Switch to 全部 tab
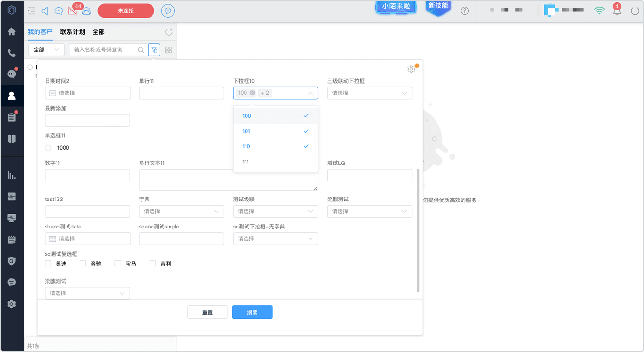Image resolution: width=644 pixels, height=352 pixels. [99, 32]
